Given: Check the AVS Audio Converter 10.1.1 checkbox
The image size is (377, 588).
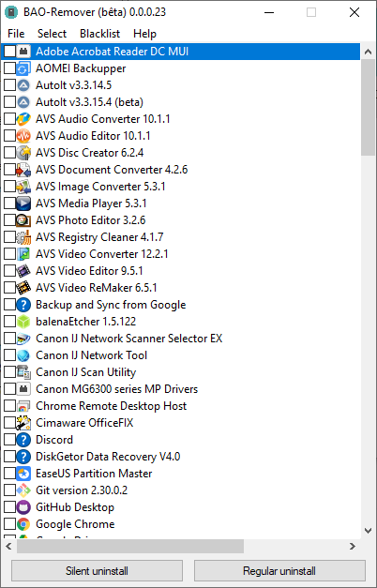Looking at the screenshot, I should coord(9,119).
